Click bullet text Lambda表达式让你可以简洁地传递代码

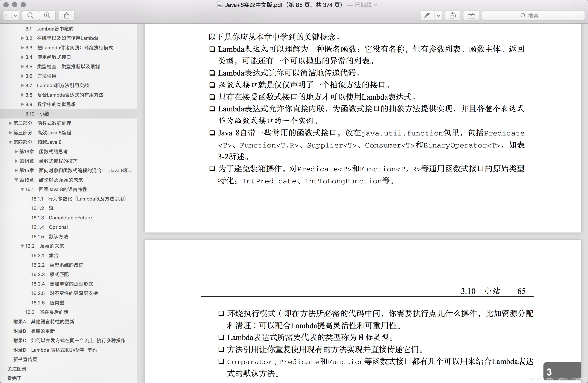(289, 73)
